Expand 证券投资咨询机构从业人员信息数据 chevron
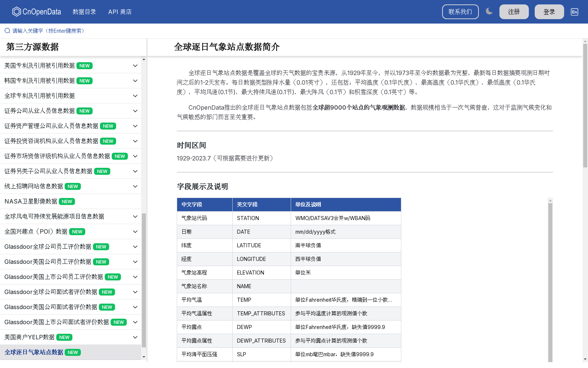Image resolution: width=588 pixels, height=368 pixels. pyautogui.click(x=135, y=141)
